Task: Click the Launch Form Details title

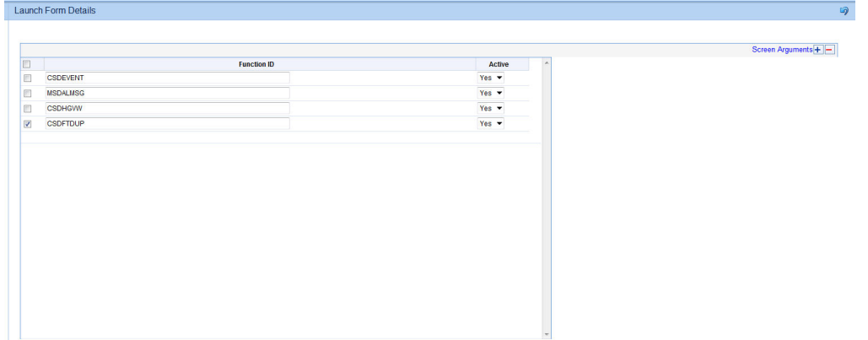Action: click(55, 10)
